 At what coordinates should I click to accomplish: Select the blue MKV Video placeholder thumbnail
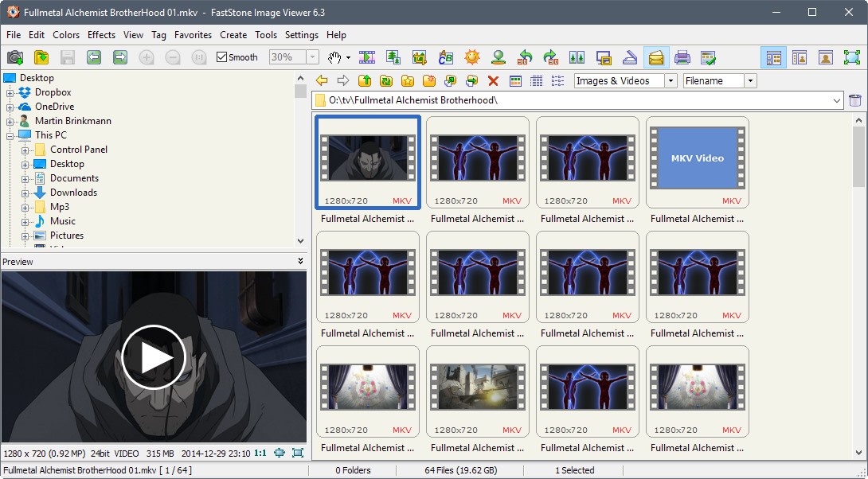click(697, 162)
